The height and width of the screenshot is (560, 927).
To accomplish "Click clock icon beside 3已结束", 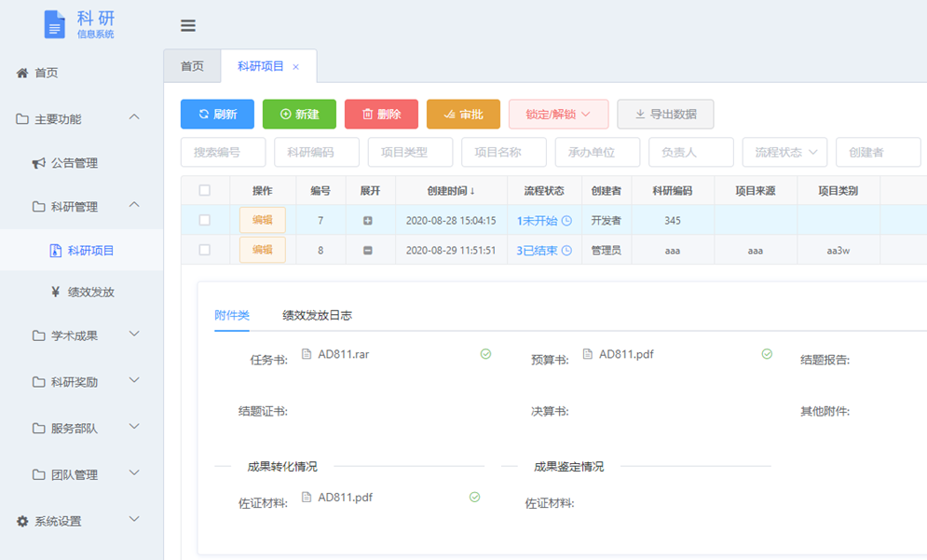I will pos(566,250).
